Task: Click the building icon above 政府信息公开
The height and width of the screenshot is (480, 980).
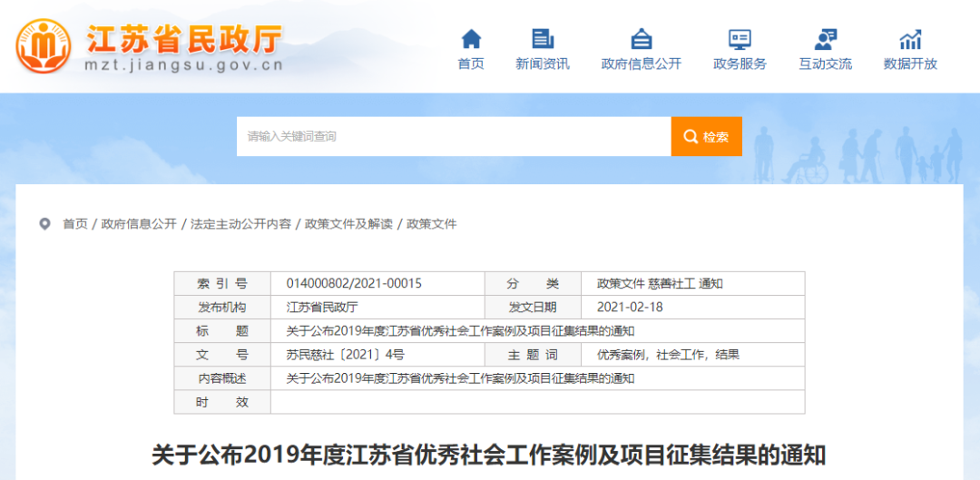Action: pos(642,39)
